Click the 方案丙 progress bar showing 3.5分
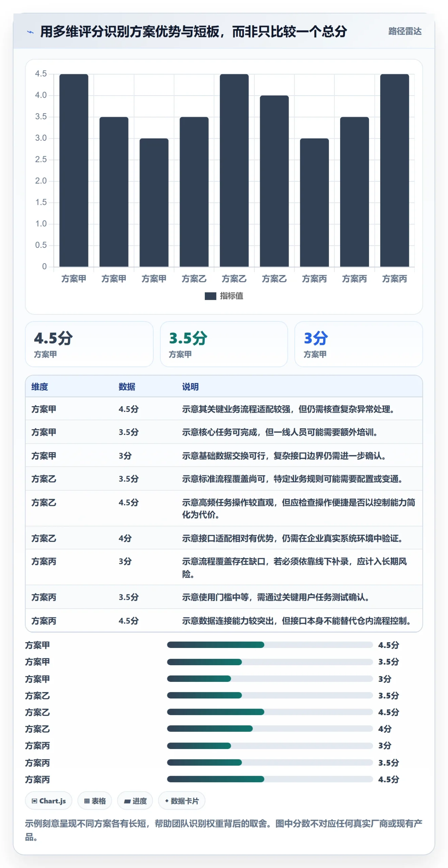This screenshot has height=868, width=448. point(270,763)
